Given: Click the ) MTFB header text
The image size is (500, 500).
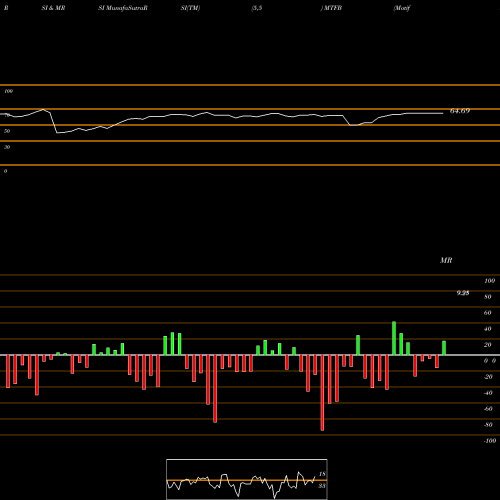Looking at the screenshot, I should click(331, 8).
